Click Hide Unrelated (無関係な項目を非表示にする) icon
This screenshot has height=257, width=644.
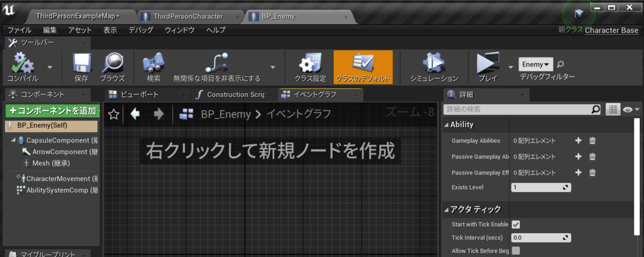pos(217,63)
